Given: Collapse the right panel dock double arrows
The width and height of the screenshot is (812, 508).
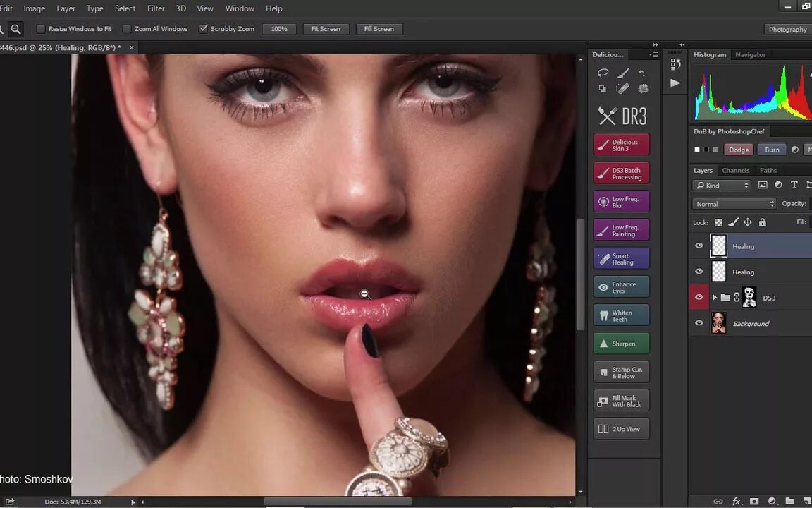Looking at the screenshot, I should click(x=682, y=44).
